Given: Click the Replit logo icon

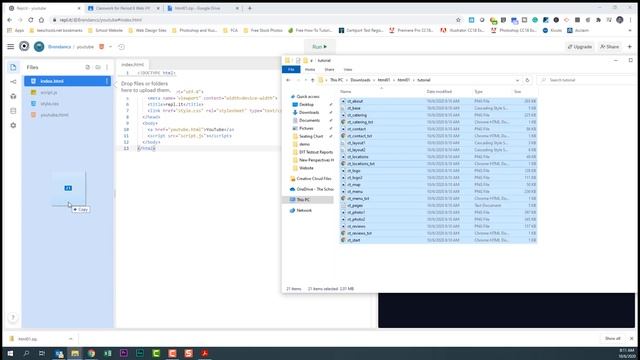Looking at the screenshot, I should point(24,47).
